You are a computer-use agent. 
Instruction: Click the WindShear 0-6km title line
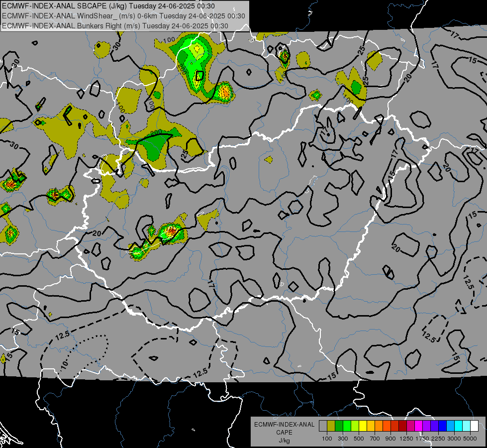tap(123, 16)
